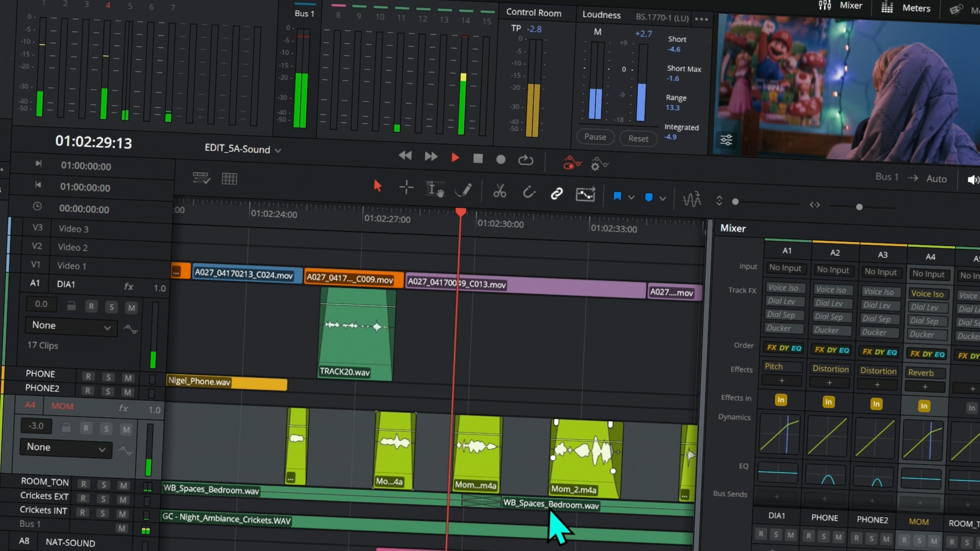Click the Record circle button

501,160
